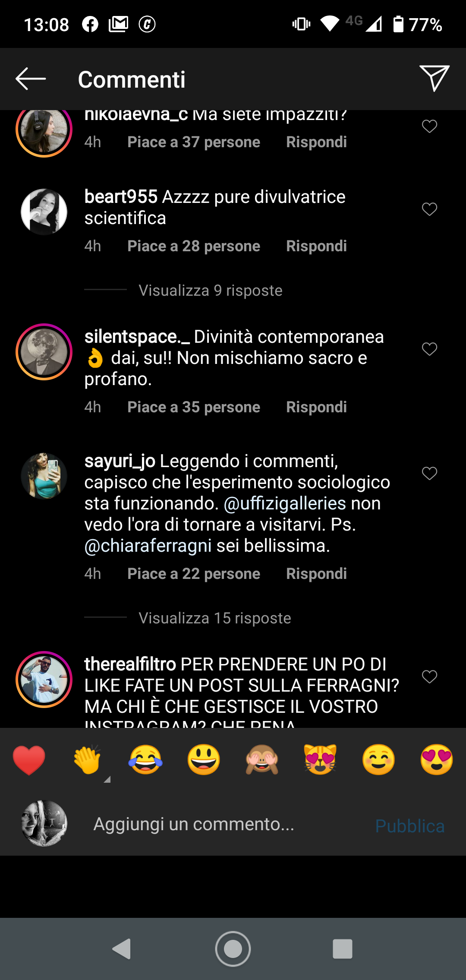Open the @uffizigalleries mention
The width and height of the screenshot is (466, 980).
[x=285, y=503]
